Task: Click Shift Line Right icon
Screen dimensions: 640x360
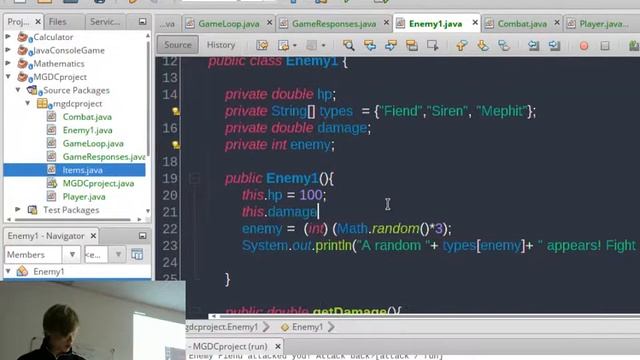Action: coord(554,45)
